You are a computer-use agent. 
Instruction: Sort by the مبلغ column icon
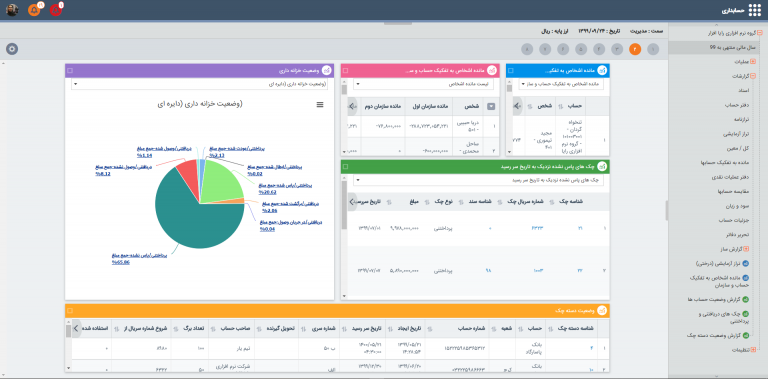tap(389, 201)
